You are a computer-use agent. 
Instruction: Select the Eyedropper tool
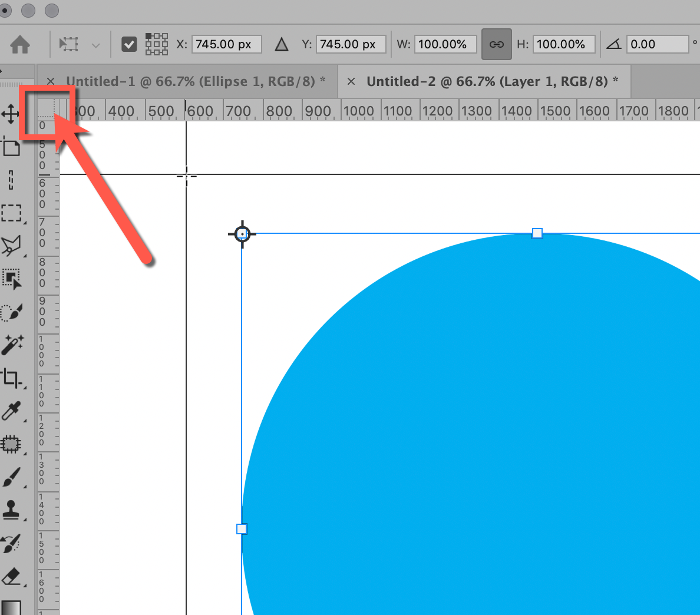(11, 411)
